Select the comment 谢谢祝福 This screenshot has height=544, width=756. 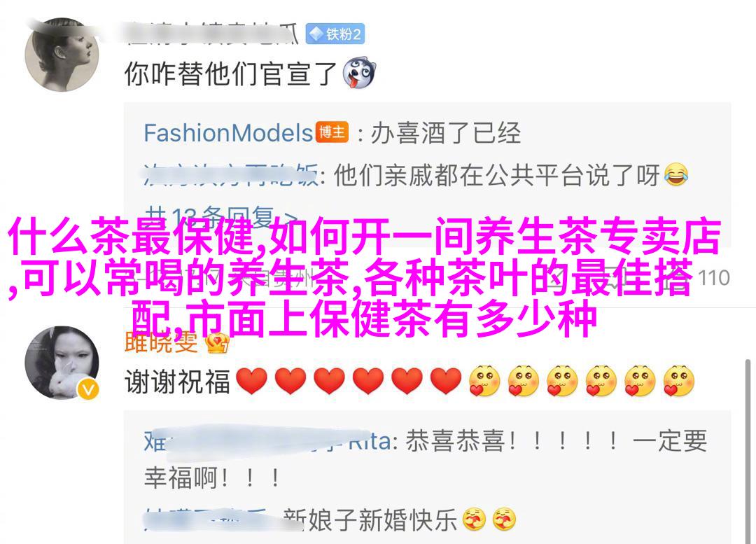[x=177, y=381]
